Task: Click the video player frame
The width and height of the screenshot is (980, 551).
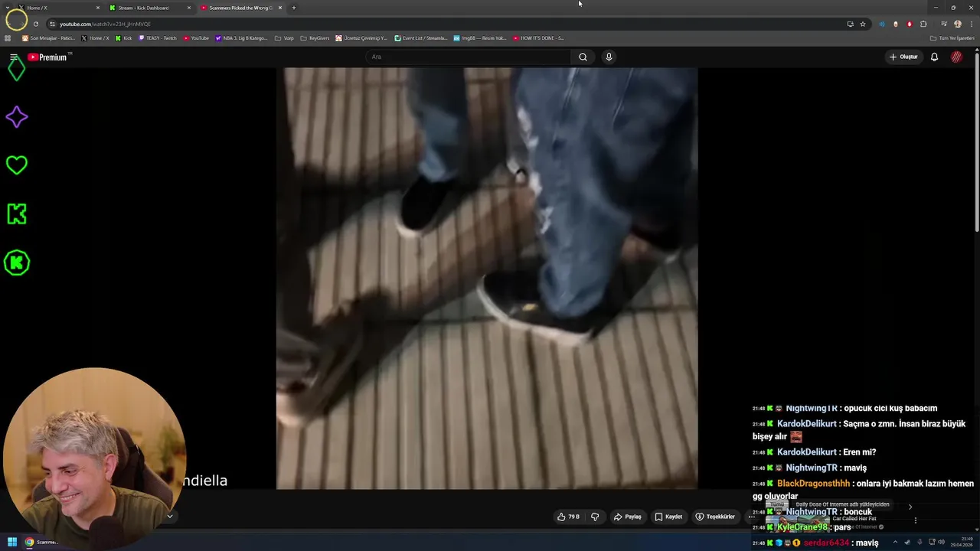Action: [x=487, y=279]
